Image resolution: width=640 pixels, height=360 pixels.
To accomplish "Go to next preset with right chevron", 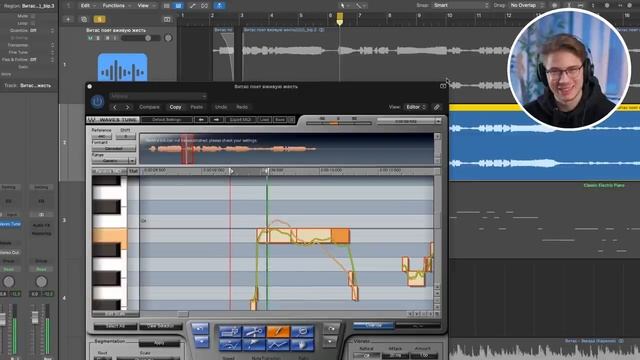I will [127, 107].
